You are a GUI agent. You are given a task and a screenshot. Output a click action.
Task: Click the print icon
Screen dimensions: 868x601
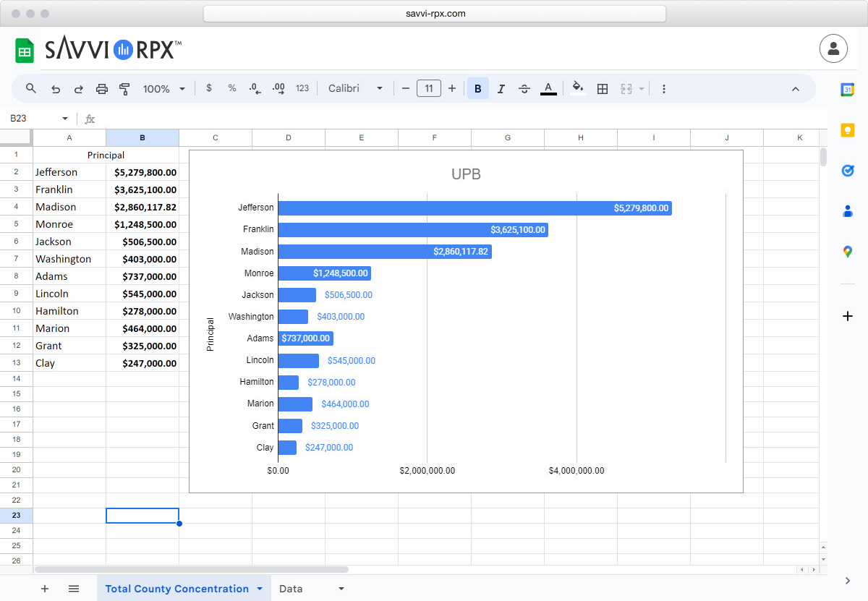point(102,88)
